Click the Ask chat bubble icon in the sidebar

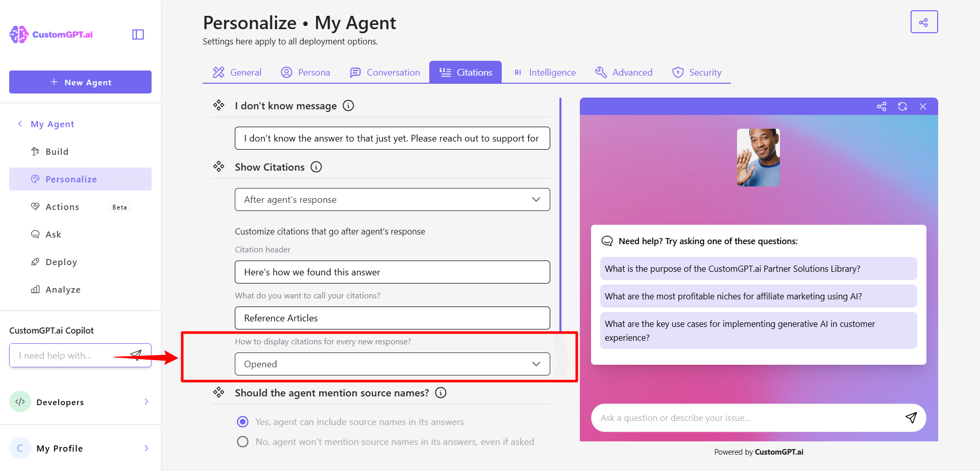pos(35,234)
